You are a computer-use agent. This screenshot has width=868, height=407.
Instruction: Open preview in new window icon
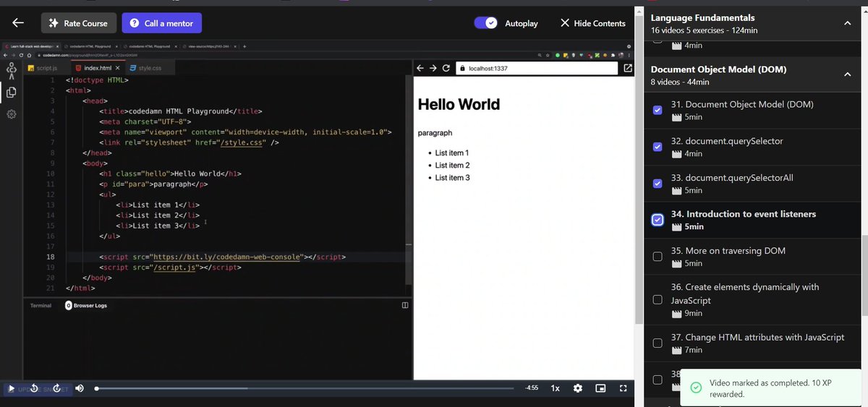pos(627,68)
